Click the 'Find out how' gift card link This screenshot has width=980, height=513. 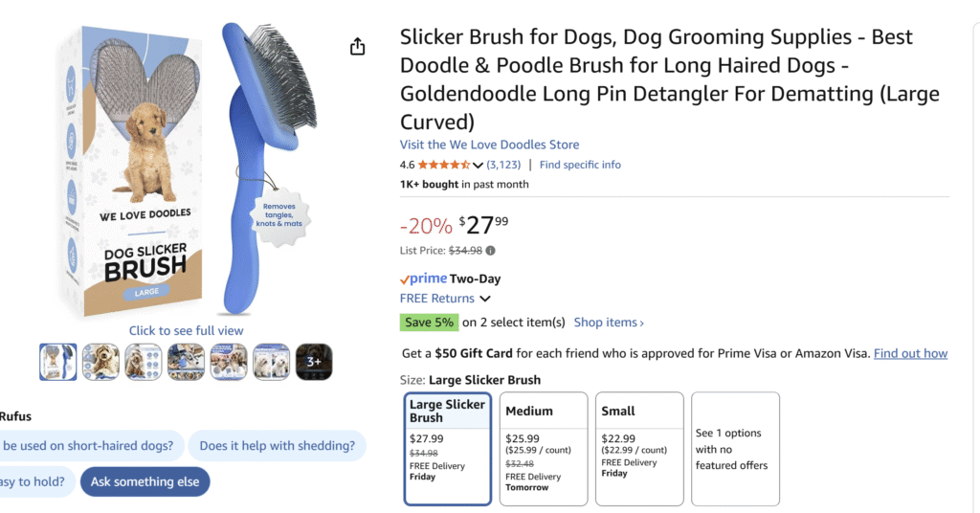[910, 353]
